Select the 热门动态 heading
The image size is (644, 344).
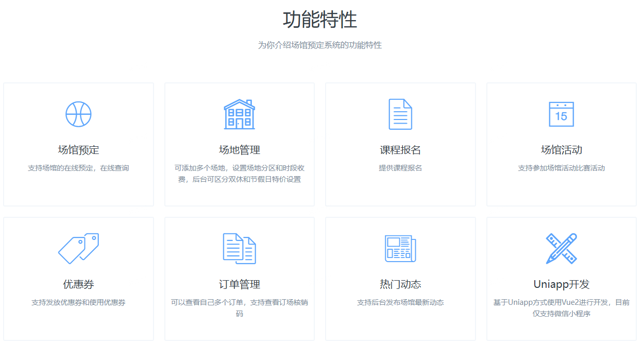coord(400,284)
